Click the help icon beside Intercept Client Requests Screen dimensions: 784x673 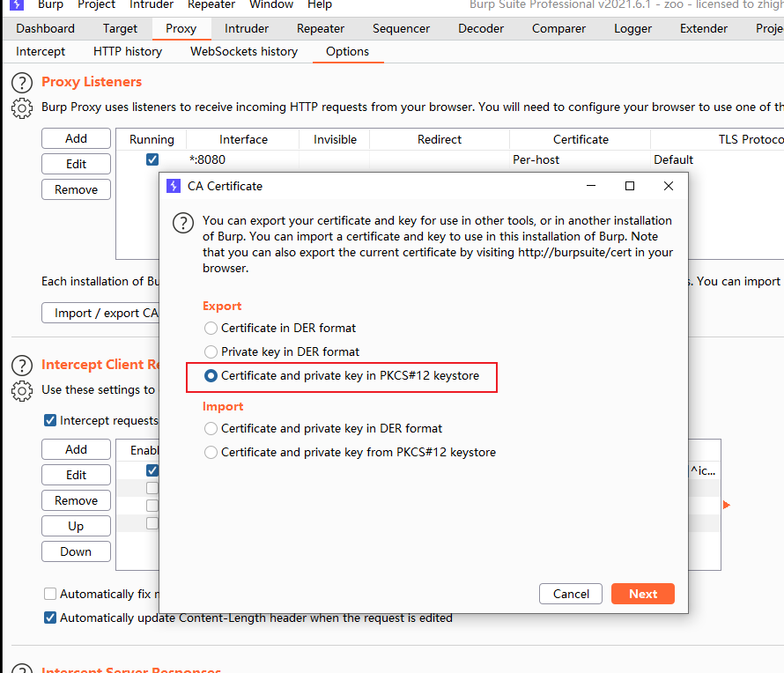(x=21, y=366)
